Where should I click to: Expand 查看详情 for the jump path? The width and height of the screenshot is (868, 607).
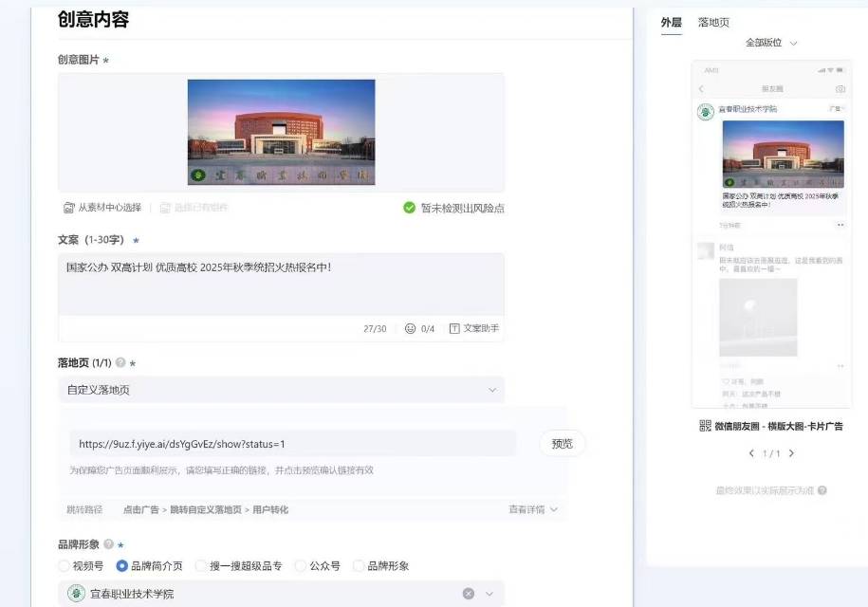coord(533,509)
